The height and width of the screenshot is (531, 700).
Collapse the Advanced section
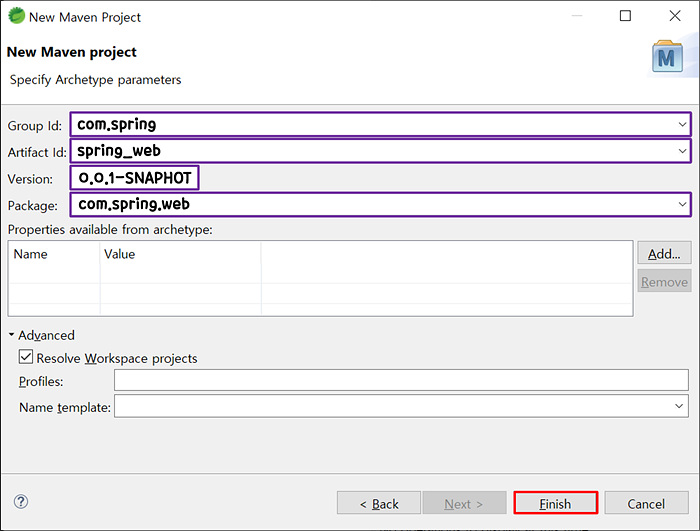[12, 334]
